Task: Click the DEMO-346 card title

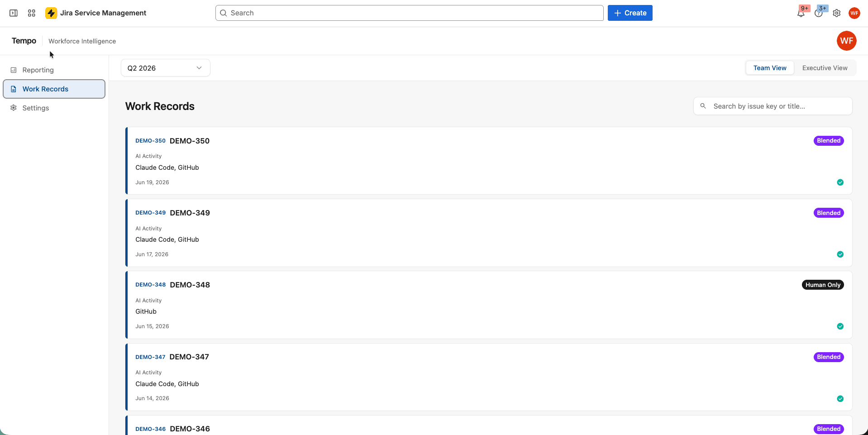Action: pos(190,429)
